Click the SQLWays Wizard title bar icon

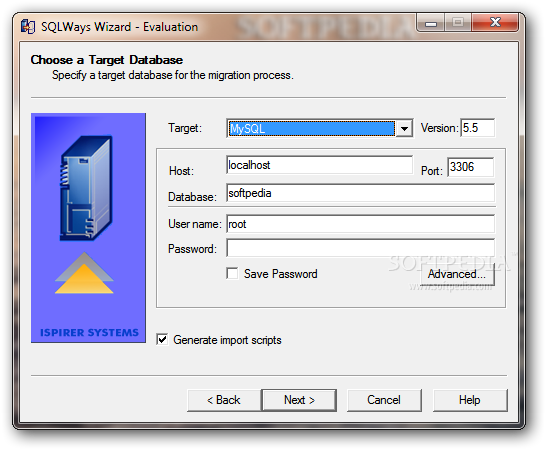(28, 27)
